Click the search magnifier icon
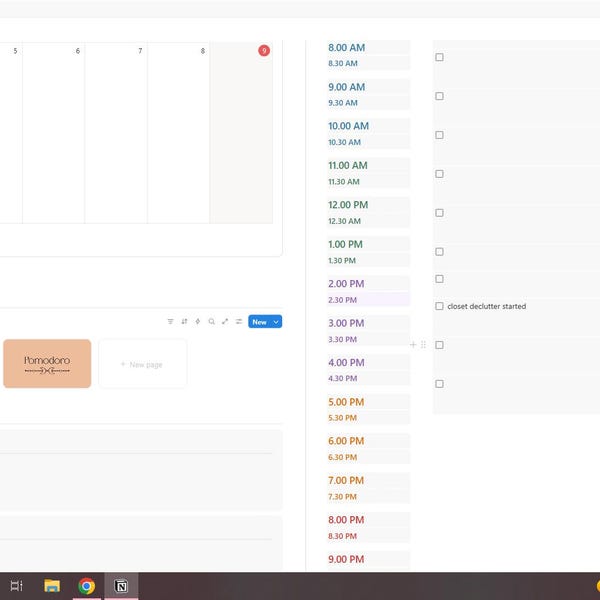Viewport: 600px width, 600px height. click(211, 321)
